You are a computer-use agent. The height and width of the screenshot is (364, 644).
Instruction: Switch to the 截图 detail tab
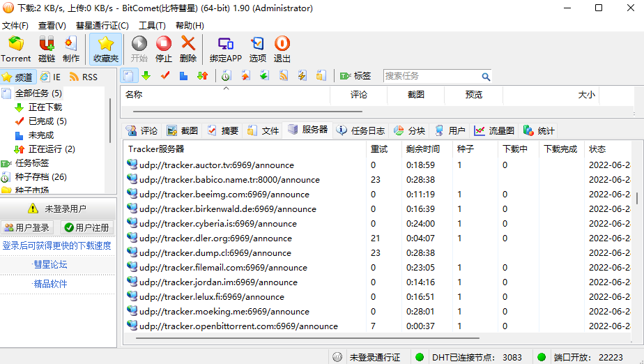(183, 130)
